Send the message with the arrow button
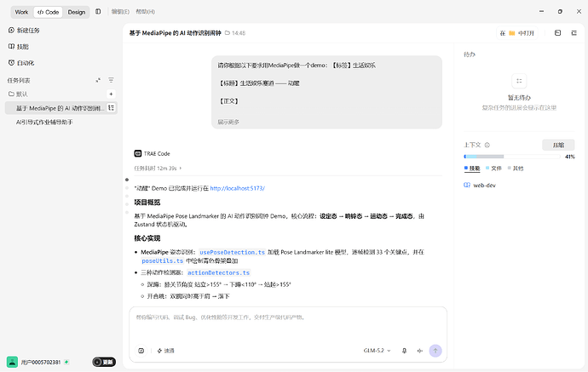588x372 pixels. (x=435, y=351)
